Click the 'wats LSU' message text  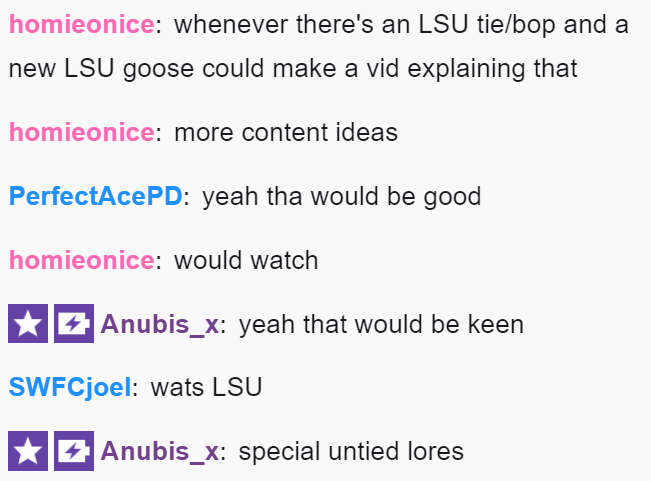coord(206,387)
